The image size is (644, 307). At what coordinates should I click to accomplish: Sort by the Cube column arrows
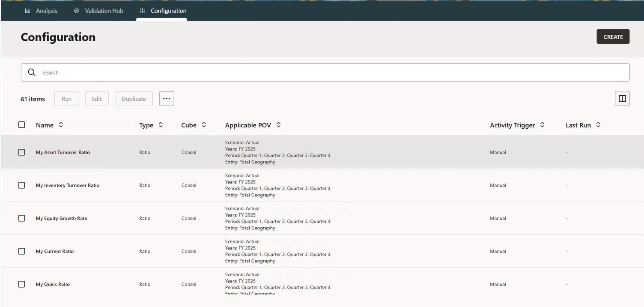pyautogui.click(x=204, y=125)
